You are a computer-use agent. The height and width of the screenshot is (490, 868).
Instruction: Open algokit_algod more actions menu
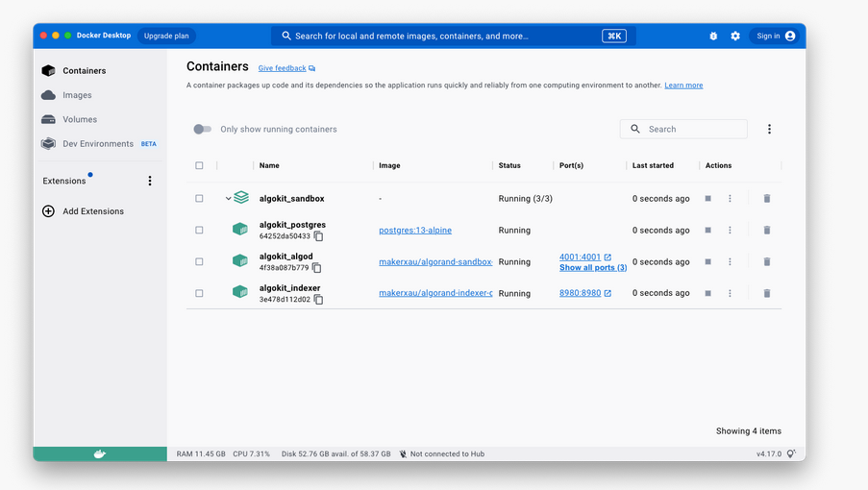pyautogui.click(x=730, y=261)
